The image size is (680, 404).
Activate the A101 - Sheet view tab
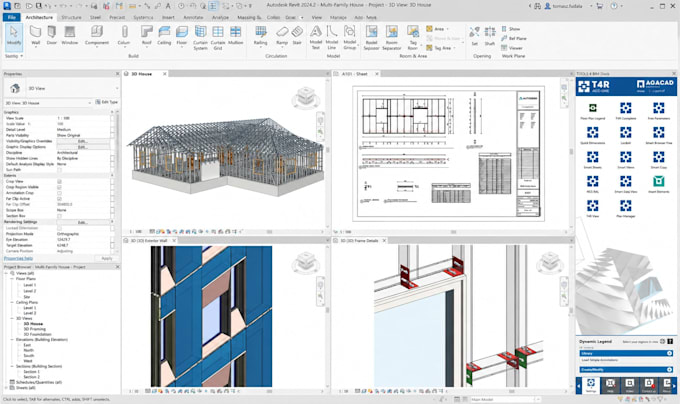click(354, 74)
